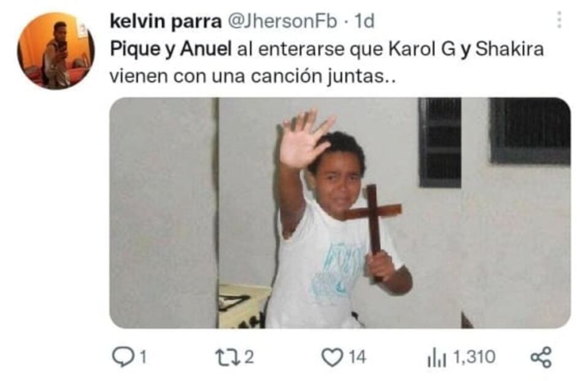Viewport: 588px width, 381px height.
Task: Open the attached meme photo
Action: [x=340, y=213]
